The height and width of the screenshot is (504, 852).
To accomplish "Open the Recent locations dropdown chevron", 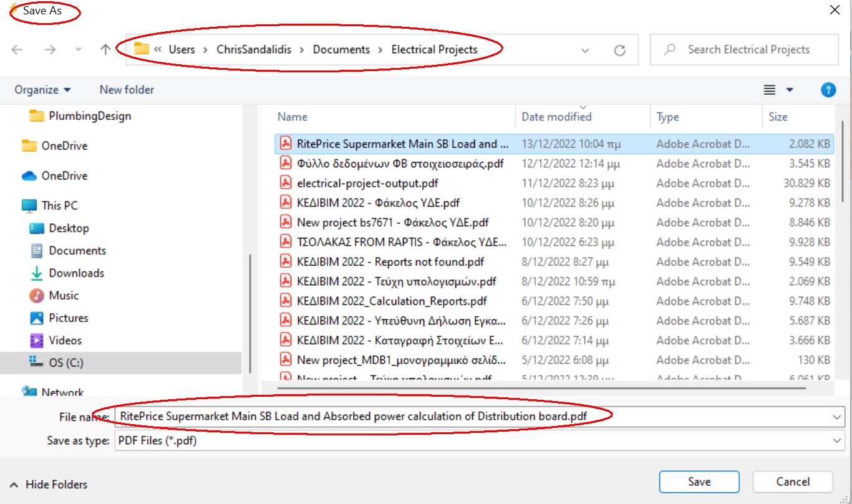I will pyautogui.click(x=78, y=50).
